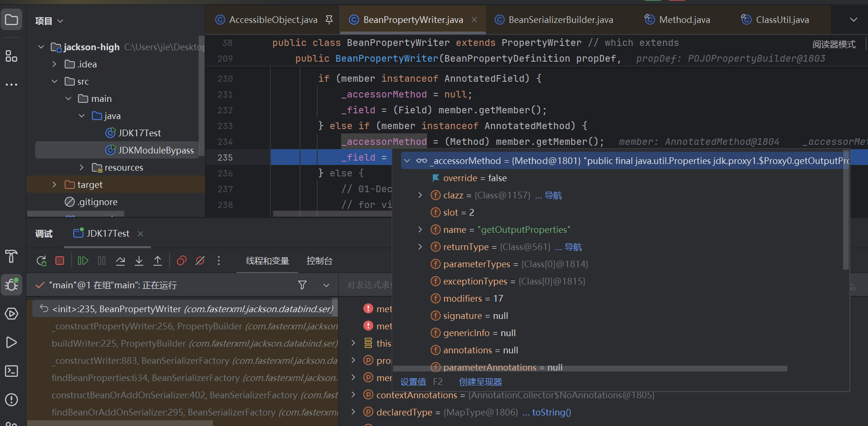Switch to BeanSerializerBuilder.java tab
Image resolution: width=868 pixels, height=426 pixels.
pyautogui.click(x=554, y=20)
